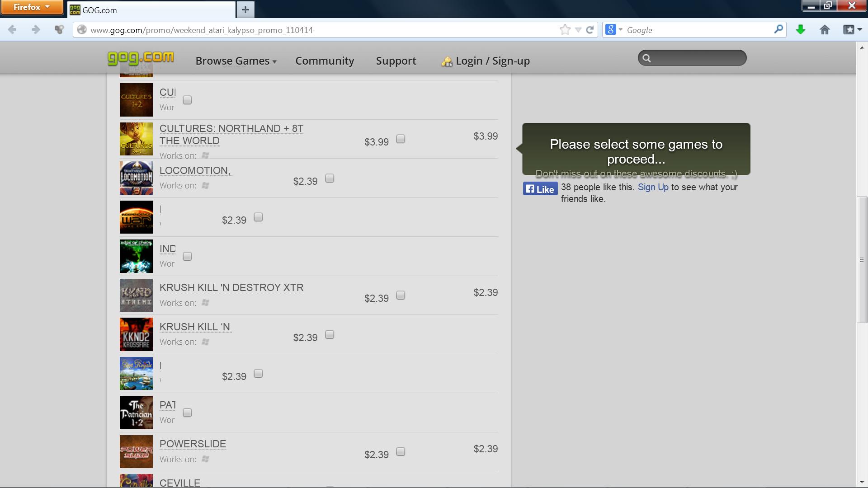Image resolution: width=868 pixels, height=488 pixels.
Task: Tick the Cultures Northland $3.99 checkbox
Action: [x=401, y=139]
